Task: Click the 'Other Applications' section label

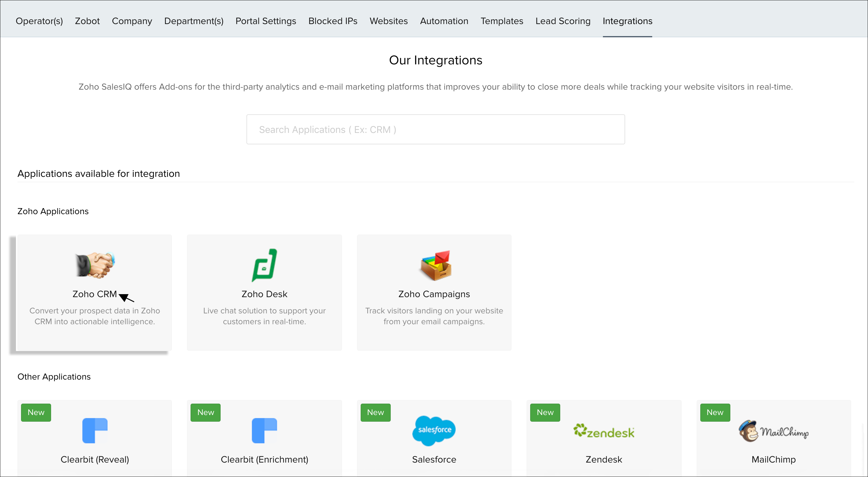Action: coord(54,377)
